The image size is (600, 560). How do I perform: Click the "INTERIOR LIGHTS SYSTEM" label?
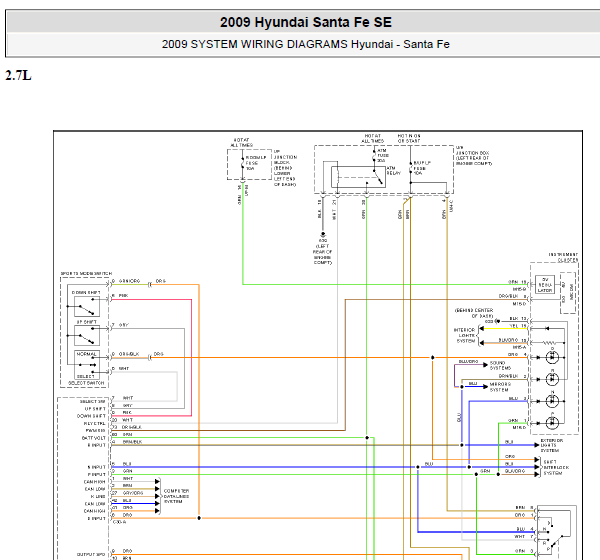(x=465, y=335)
